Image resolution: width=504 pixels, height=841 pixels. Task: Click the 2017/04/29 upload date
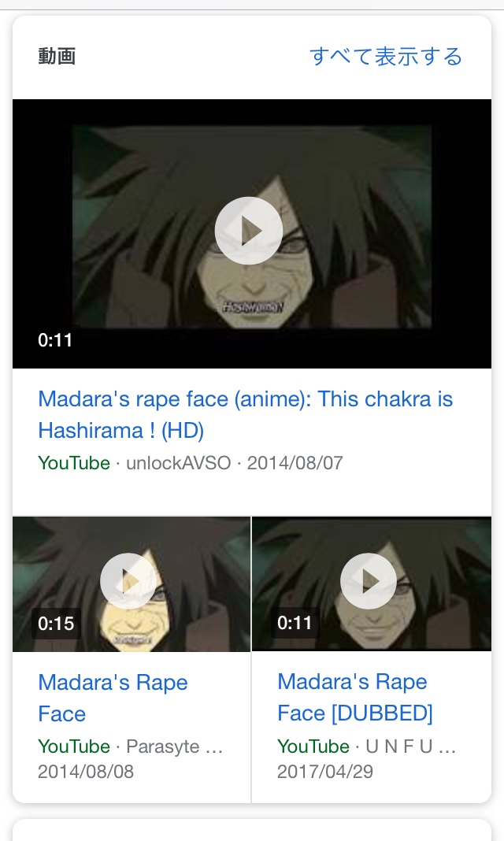tap(325, 771)
